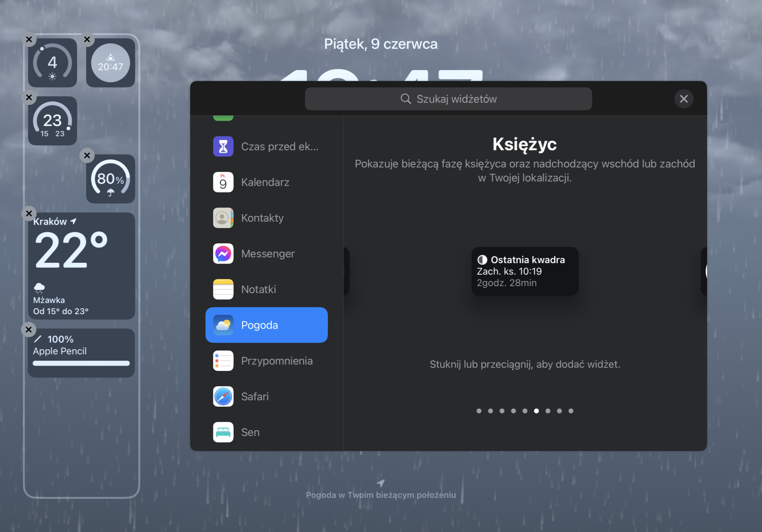This screenshot has width=762, height=532.
Task: Remove the 20:47 sunset widget
Action: 87,39
